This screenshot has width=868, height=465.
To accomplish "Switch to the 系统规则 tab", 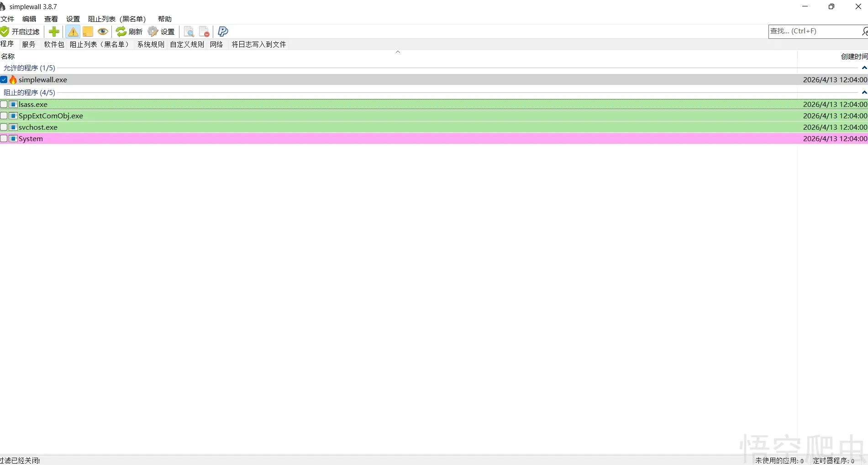I will [151, 44].
